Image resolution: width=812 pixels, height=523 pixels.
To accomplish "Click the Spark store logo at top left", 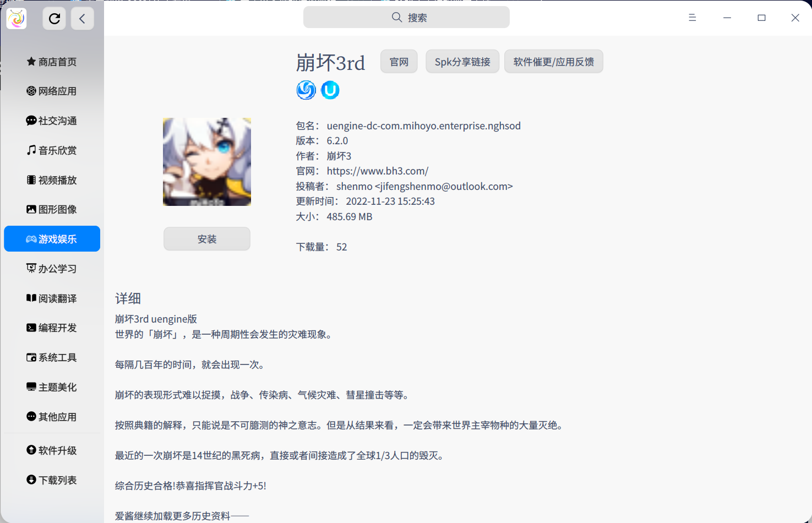I will coord(16,18).
